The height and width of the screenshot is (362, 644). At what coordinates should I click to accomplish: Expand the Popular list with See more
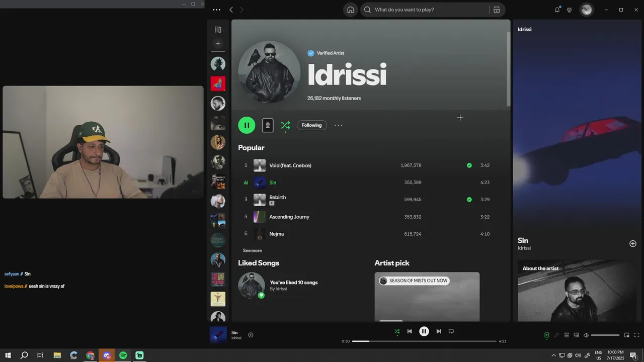pyautogui.click(x=253, y=250)
